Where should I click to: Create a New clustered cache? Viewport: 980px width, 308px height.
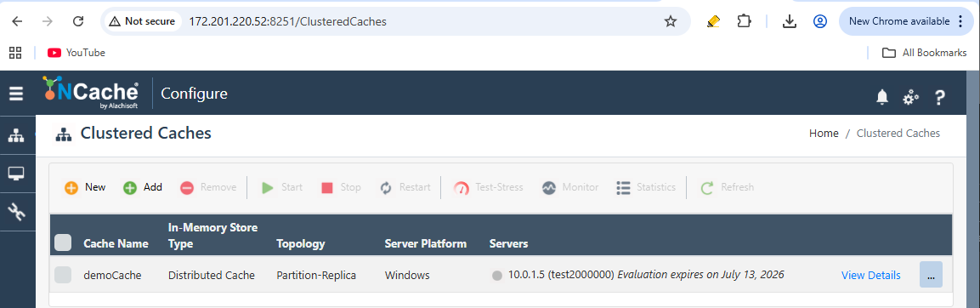[86, 187]
